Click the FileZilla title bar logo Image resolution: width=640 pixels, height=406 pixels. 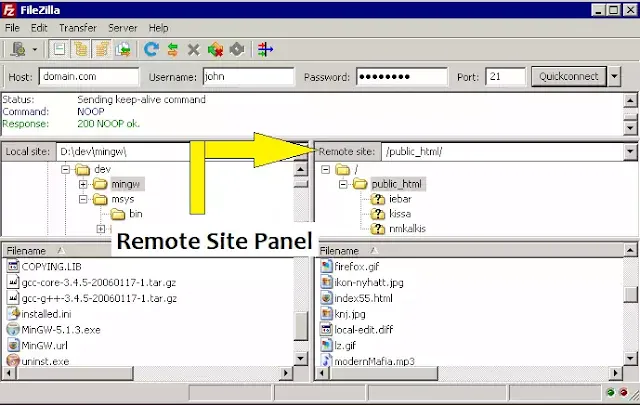coord(9,10)
